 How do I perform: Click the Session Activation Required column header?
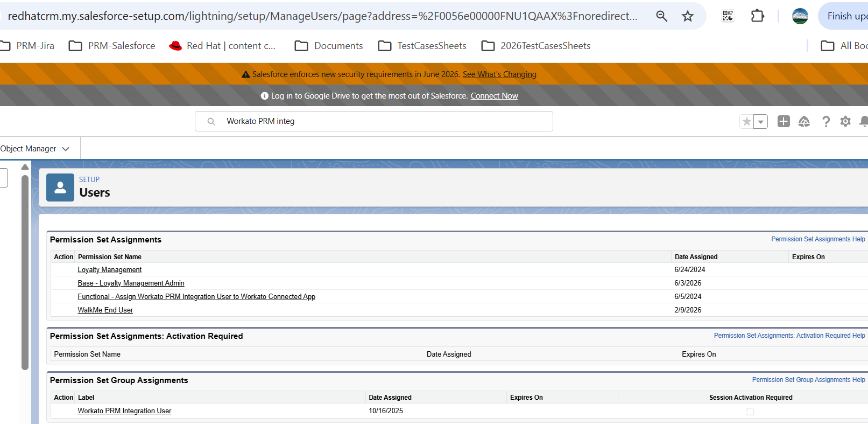[x=751, y=398]
